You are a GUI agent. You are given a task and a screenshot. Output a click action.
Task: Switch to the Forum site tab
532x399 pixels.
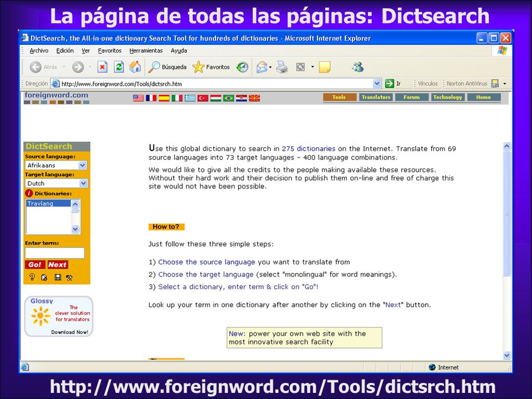point(412,98)
